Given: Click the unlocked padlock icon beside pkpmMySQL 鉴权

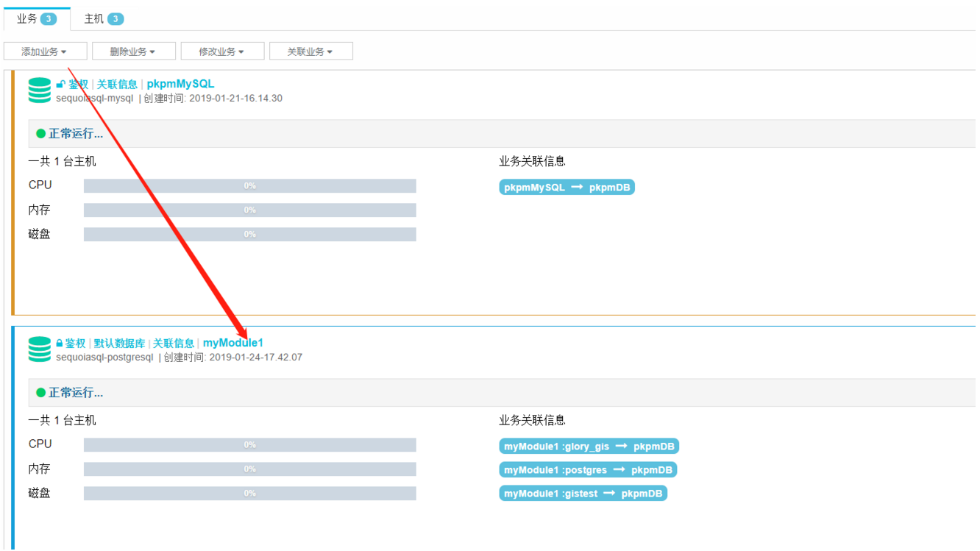Looking at the screenshot, I should (61, 85).
